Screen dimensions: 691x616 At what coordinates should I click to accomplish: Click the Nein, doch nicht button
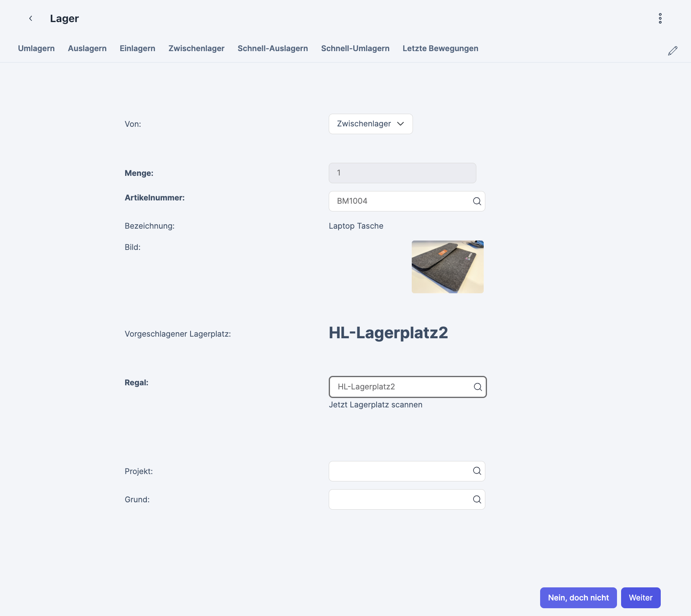pyautogui.click(x=578, y=598)
